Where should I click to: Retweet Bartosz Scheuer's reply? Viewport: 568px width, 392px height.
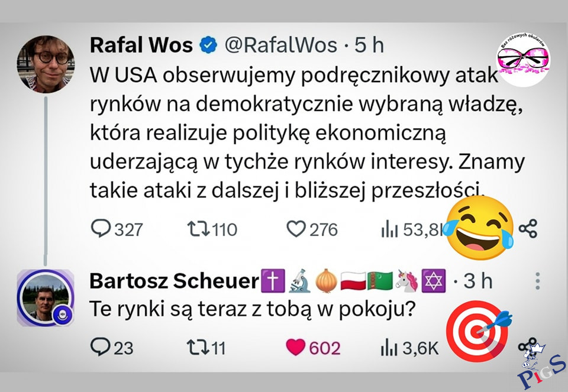pyautogui.click(x=206, y=348)
